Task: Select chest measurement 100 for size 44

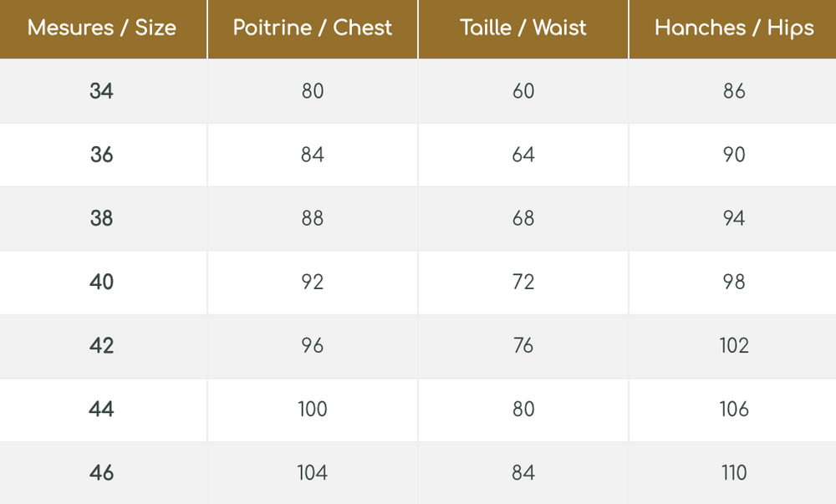Action: [x=313, y=409]
